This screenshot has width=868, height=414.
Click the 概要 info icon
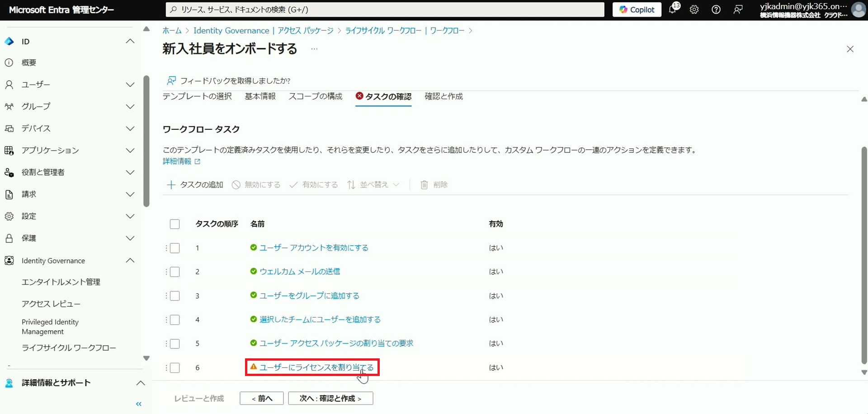tap(9, 63)
